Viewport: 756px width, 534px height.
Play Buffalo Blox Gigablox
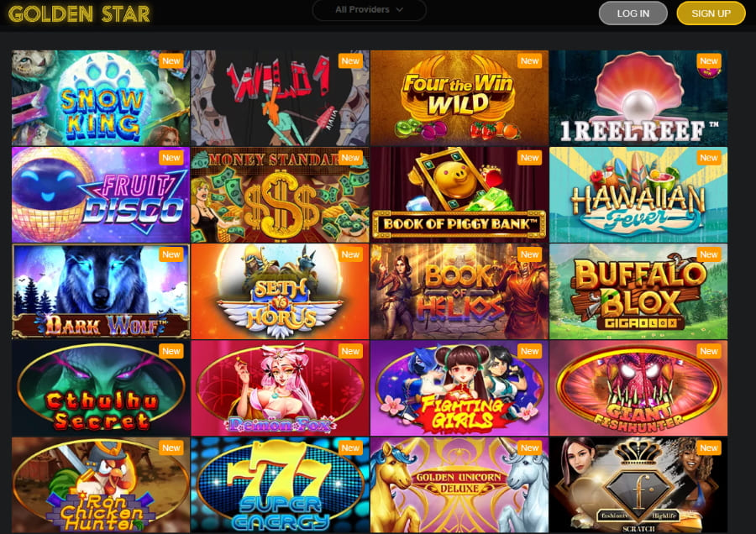[x=638, y=291]
